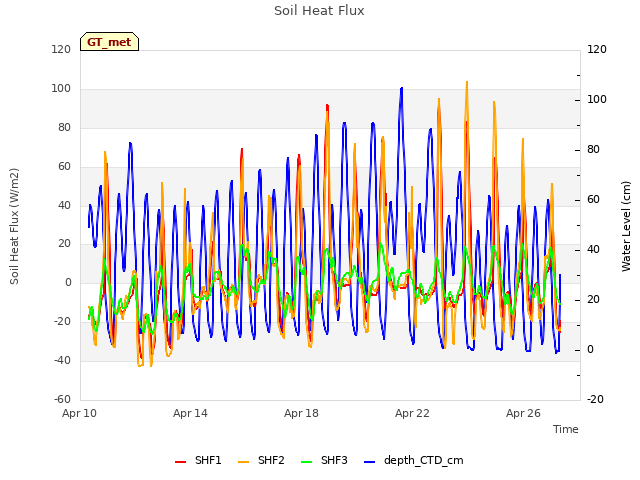This screenshot has height=480, width=640.
Task: Toggle the depth_CTD_cm legend entry
Action: click(413, 460)
